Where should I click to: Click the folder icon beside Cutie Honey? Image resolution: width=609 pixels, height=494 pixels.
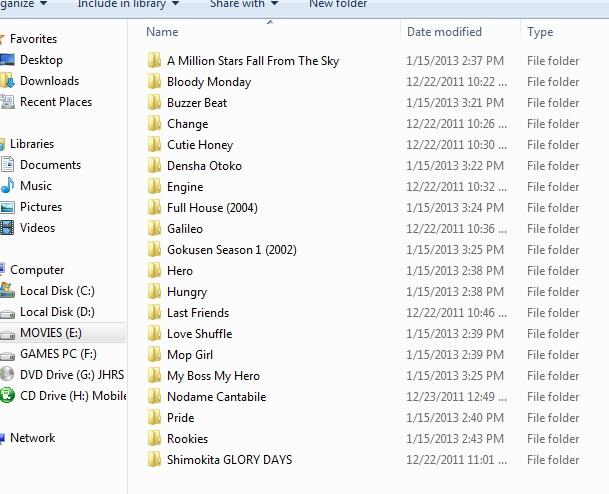155,144
